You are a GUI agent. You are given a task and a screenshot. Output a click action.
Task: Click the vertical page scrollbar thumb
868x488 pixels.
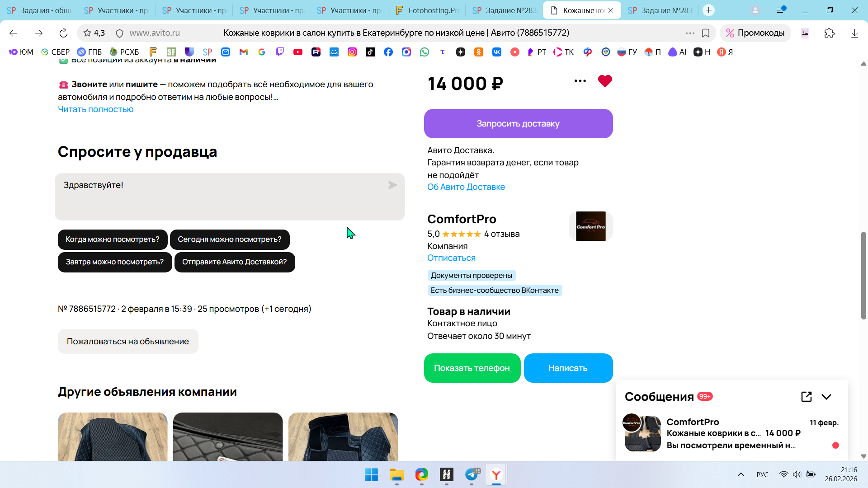point(863,276)
